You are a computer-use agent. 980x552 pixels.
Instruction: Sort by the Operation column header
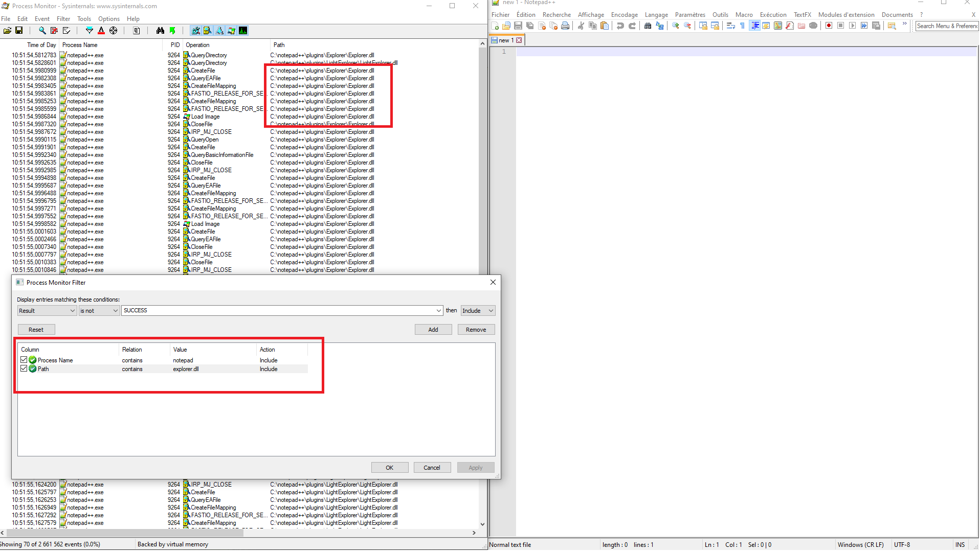[x=226, y=45]
